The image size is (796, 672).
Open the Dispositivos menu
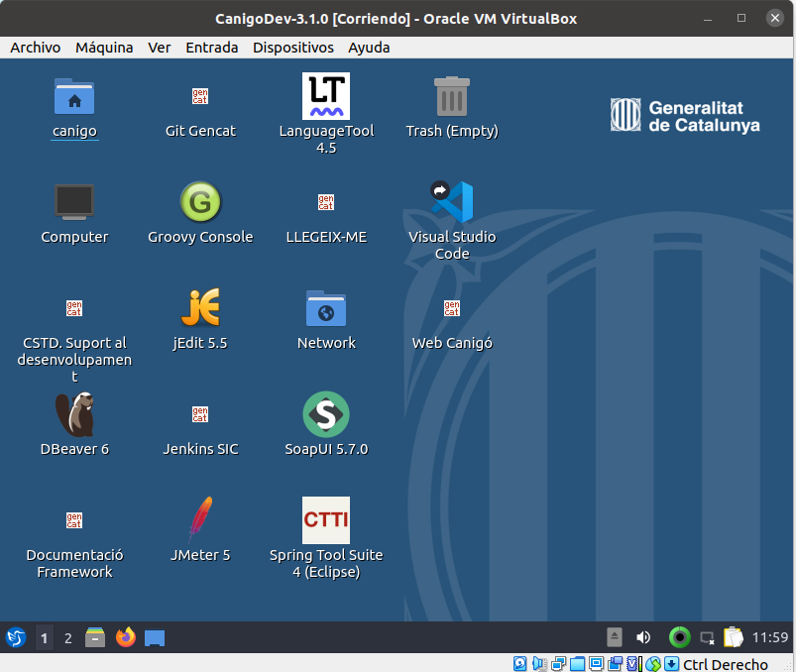[x=292, y=48]
